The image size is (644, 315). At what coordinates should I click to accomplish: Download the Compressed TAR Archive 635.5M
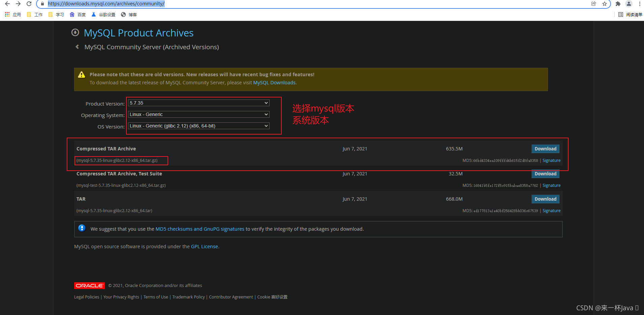point(545,149)
